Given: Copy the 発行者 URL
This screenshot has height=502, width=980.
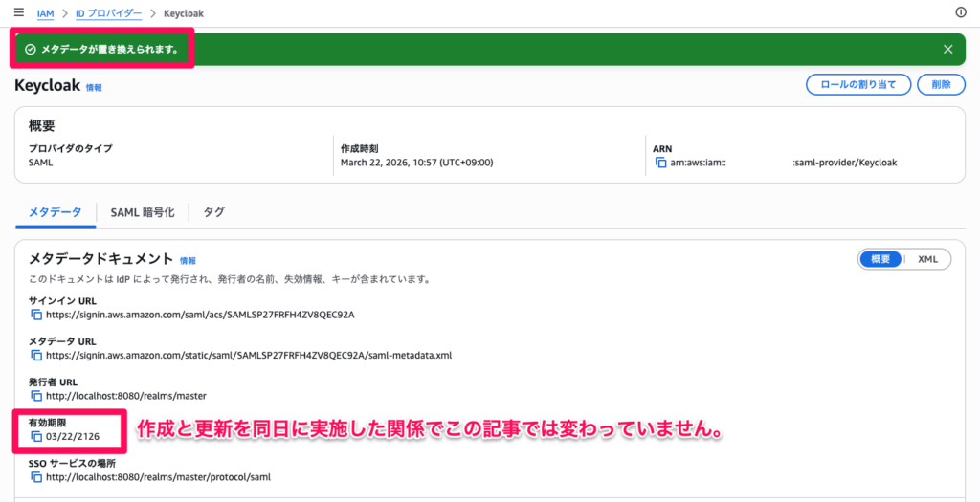Looking at the screenshot, I should (36, 396).
